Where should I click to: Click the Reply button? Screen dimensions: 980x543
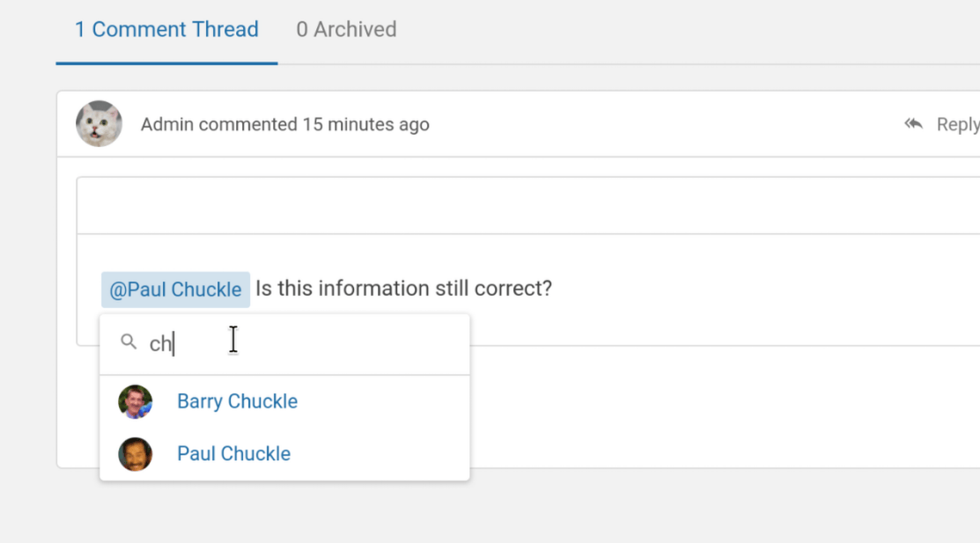coord(958,124)
